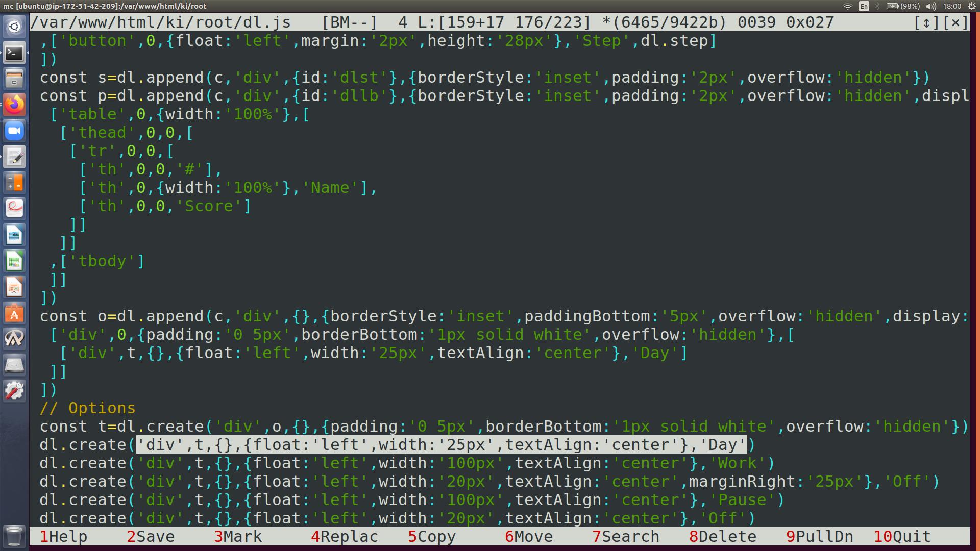Click the 7Search function key label
Viewport: 980px width, 551px height.
coord(625,537)
